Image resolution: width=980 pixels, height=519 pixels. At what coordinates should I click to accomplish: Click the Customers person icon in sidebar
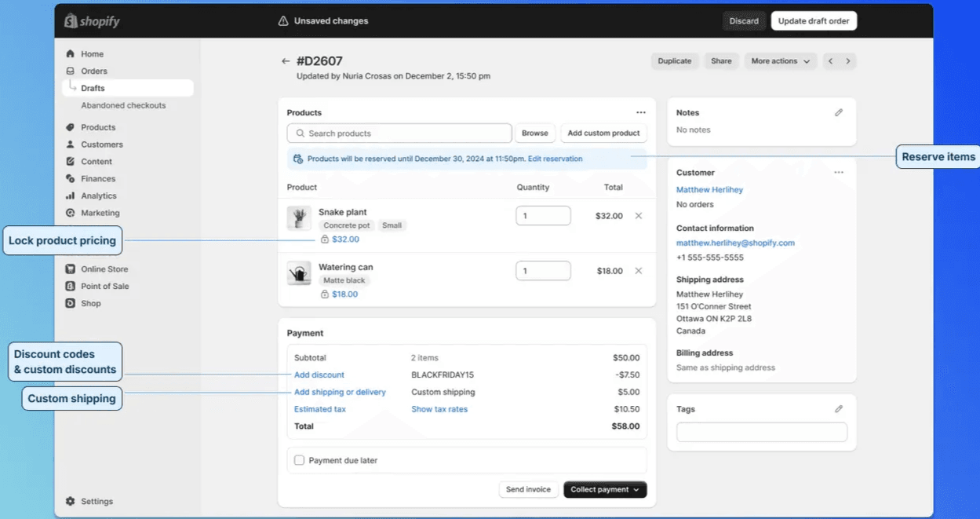point(71,144)
